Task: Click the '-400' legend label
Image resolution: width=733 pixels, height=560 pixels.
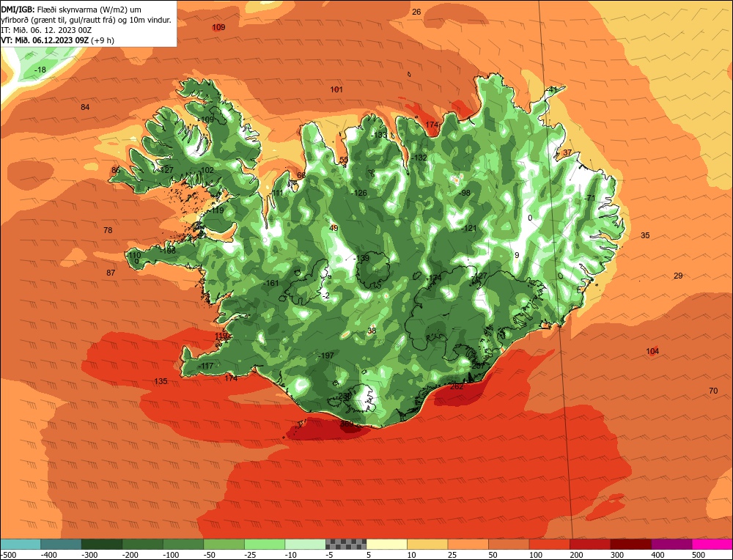Action: tap(49, 555)
